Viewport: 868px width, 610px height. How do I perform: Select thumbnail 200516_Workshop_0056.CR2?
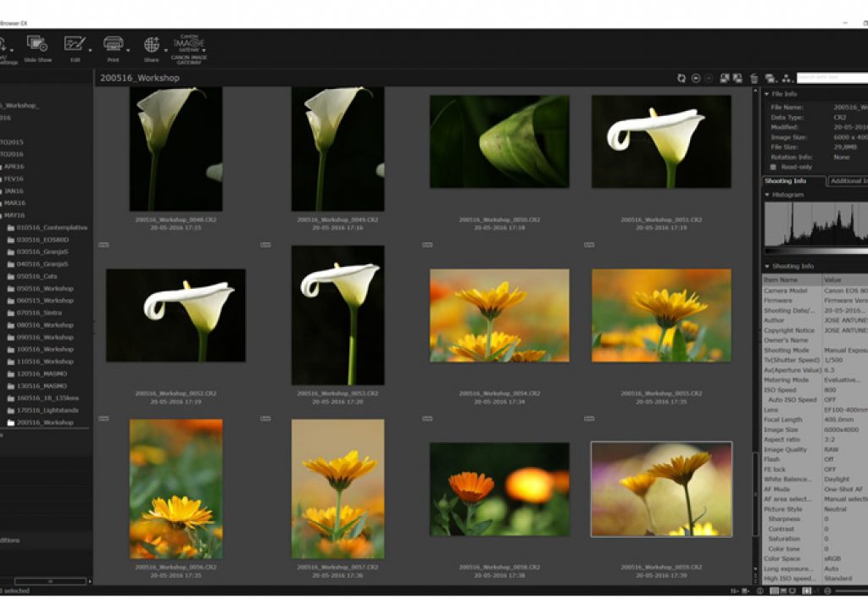coord(176,490)
